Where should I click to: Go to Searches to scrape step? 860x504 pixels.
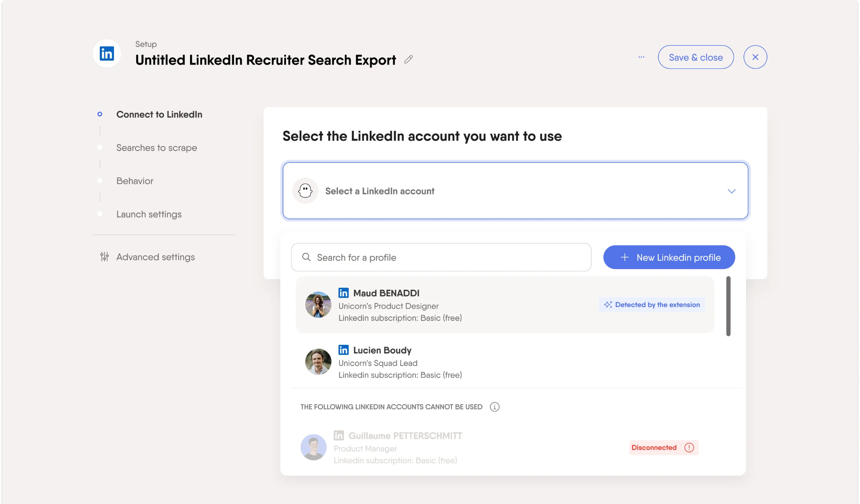(157, 148)
